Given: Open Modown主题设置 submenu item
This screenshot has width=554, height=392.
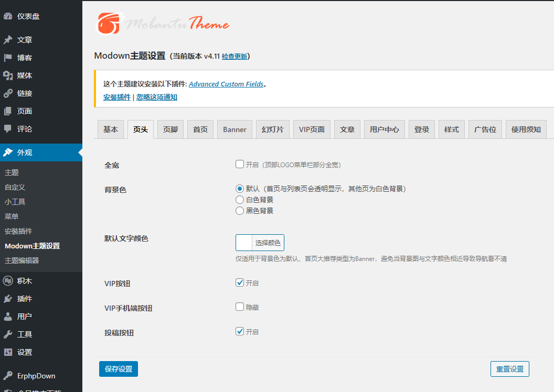Looking at the screenshot, I should tap(33, 246).
